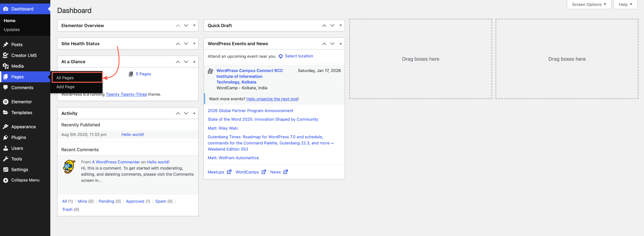Click the Comments bubble icon in sidebar
Screen dimensions: 644x236
click(6, 87)
